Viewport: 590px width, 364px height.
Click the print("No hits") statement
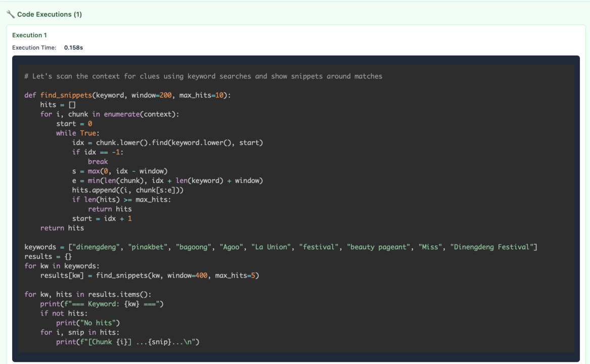[x=88, y=323]
